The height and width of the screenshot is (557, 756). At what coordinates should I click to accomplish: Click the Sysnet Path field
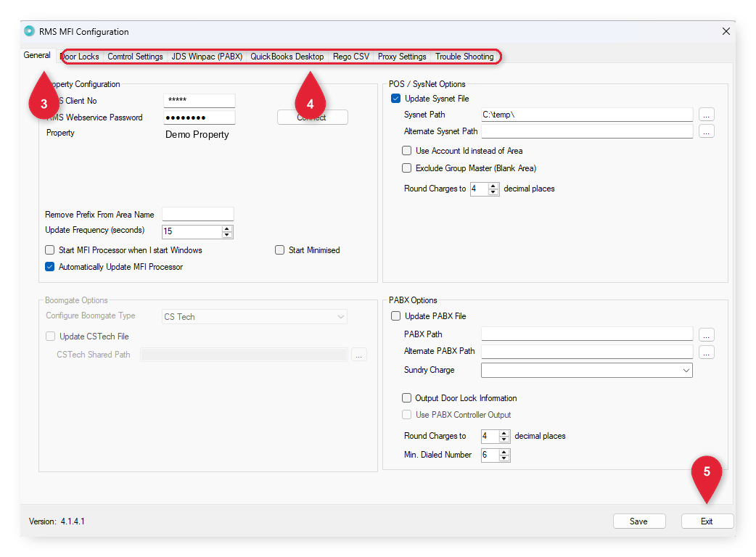(587, 115)
